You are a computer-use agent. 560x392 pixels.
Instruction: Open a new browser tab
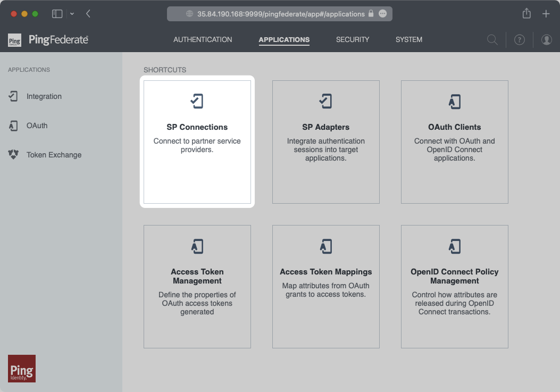coord(546,14)
